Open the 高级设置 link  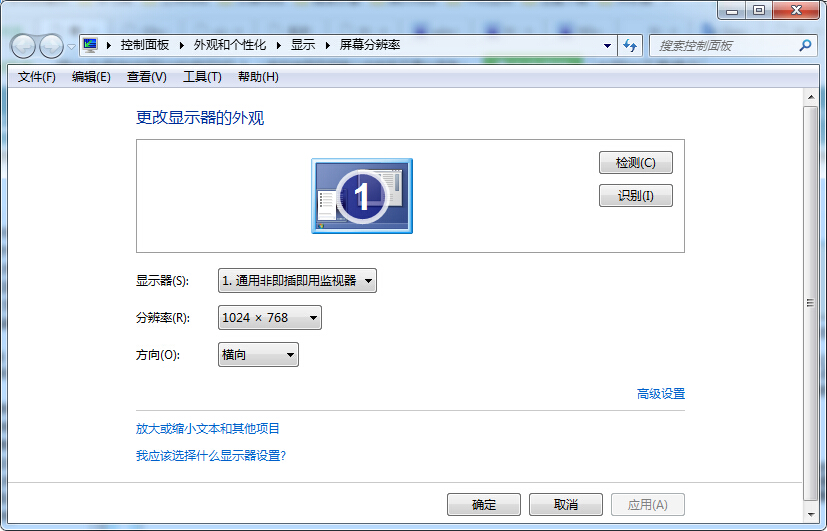click(x=660, y=394)
